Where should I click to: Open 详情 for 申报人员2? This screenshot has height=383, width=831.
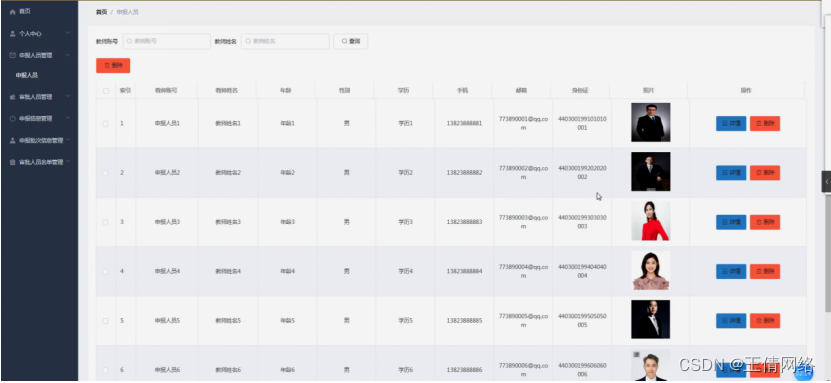point(731,173)
